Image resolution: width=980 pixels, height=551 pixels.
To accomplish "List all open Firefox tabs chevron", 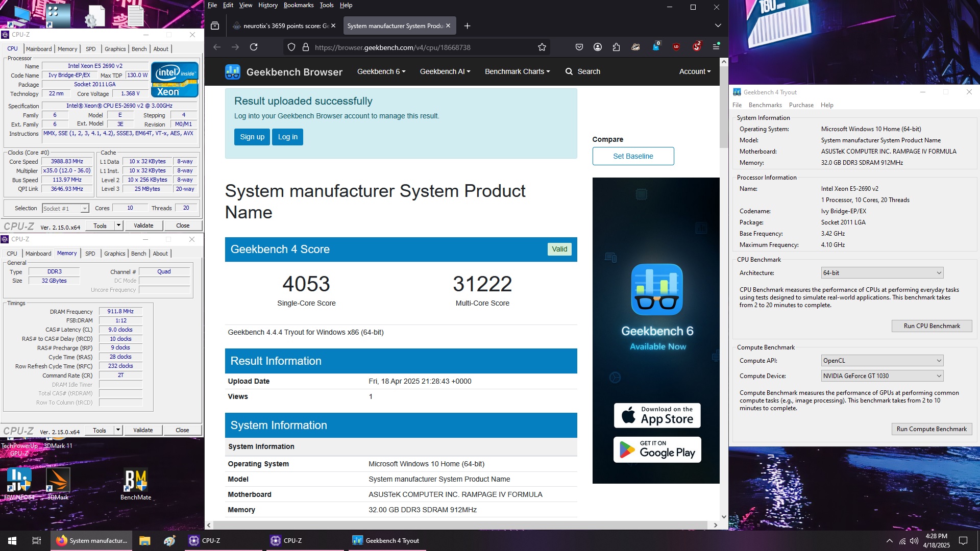I will pyautogui.click(x=718, y=26).
